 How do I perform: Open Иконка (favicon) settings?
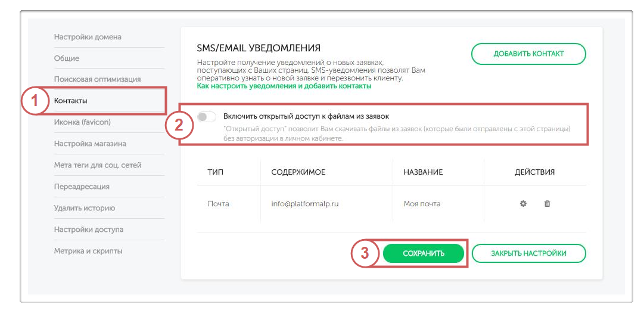coord(82,122)
